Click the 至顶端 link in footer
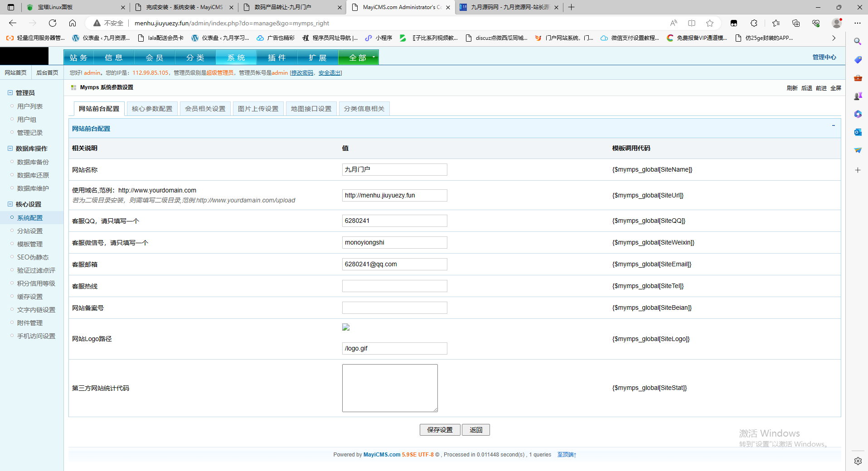Viewport: 868px width, 471px height. [x=567, y=455]
